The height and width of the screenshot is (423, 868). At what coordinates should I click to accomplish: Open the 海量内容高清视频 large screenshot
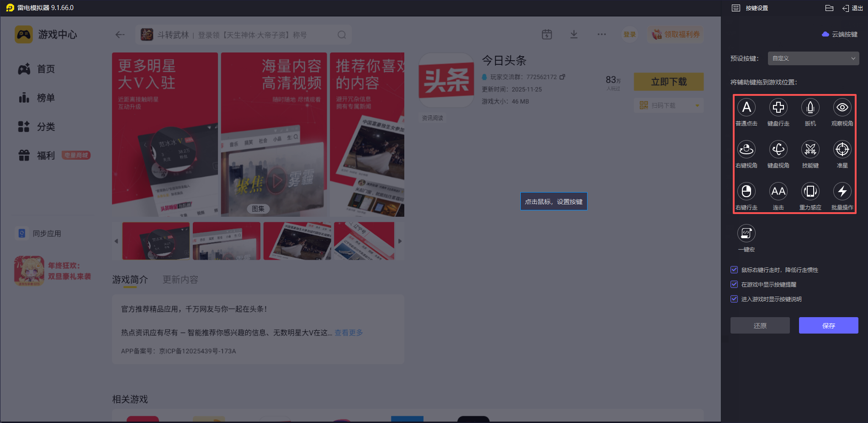tap(274, 135)
